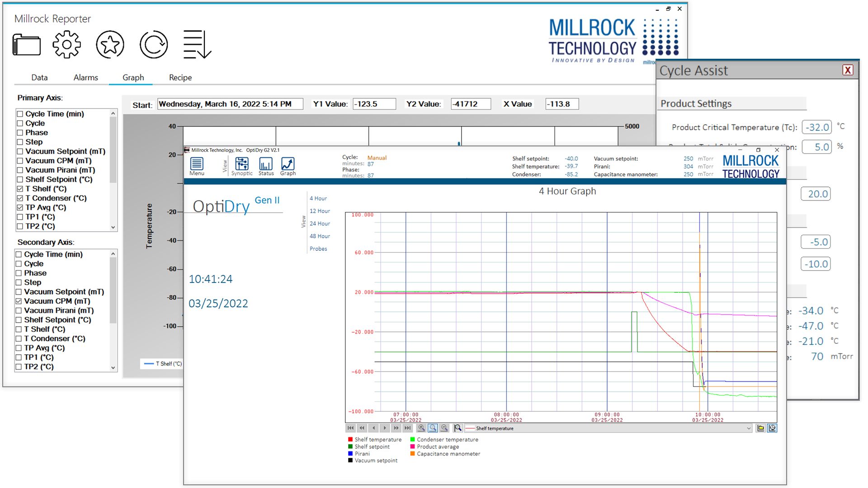Select the 24 Hour graph view
Image resolution: width=868 pixels, height=488 pixels.
320,224
